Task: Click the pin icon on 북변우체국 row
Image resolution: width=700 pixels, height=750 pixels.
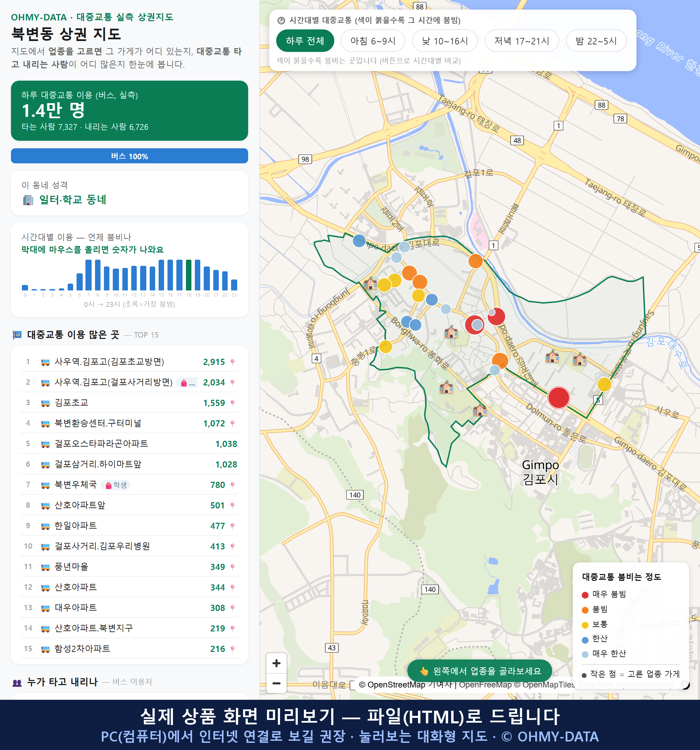Action: point(232,485)
